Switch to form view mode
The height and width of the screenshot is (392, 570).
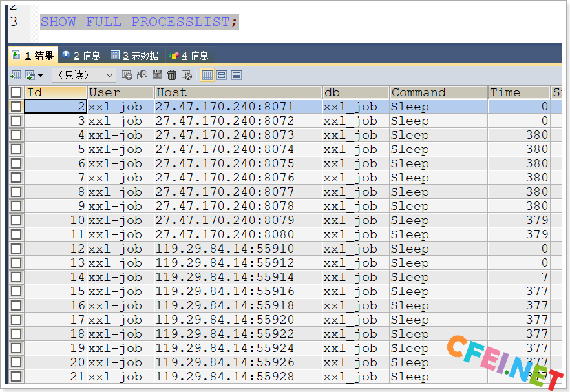222,75
